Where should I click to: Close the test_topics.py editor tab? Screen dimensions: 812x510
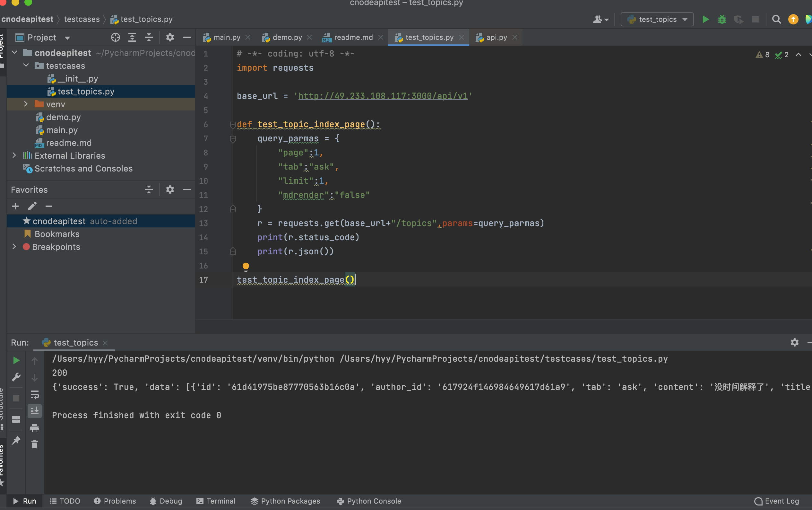click(462, 38)
